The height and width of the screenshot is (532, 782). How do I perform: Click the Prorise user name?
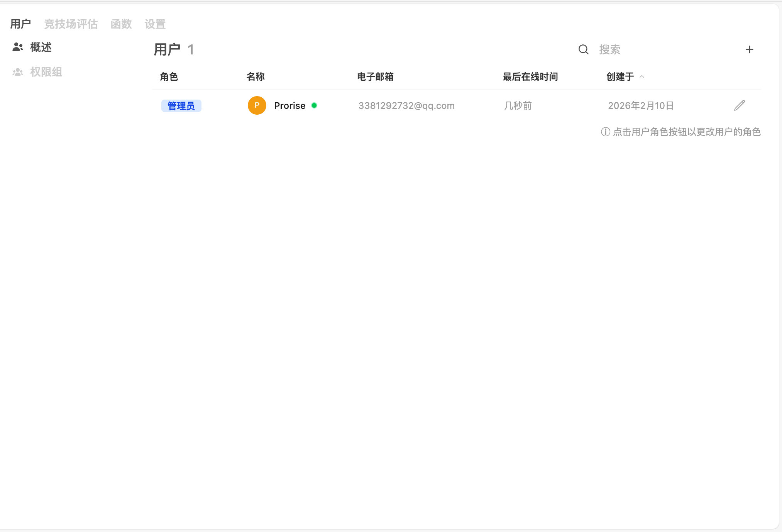click(289, 105)
